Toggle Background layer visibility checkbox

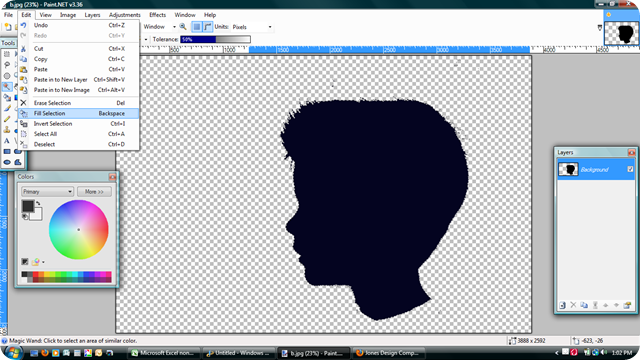click(x=630, y=169)
